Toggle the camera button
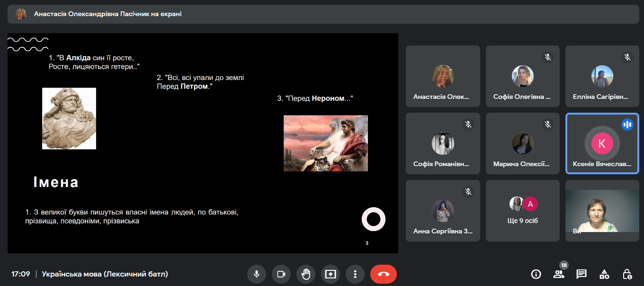Image resolution: width=644 pixels, height=286 pixels. click(x=281, y=274)
